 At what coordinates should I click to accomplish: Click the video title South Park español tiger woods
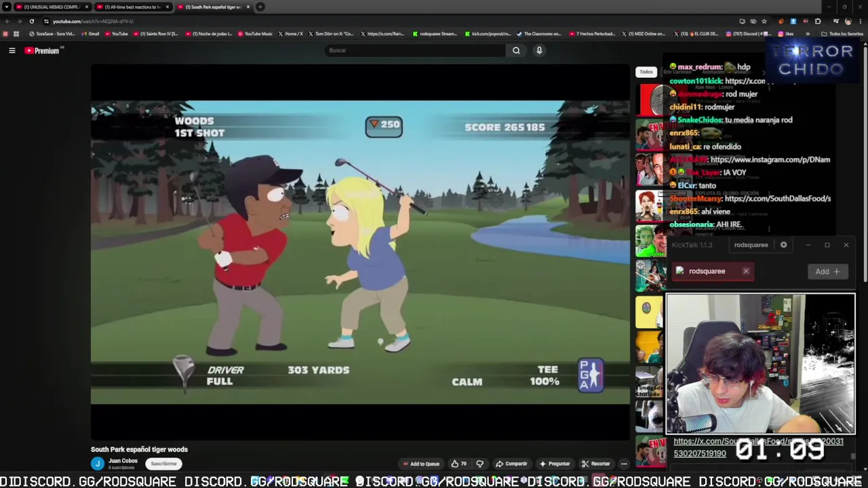pyautogui.click(x=139, y=449)
